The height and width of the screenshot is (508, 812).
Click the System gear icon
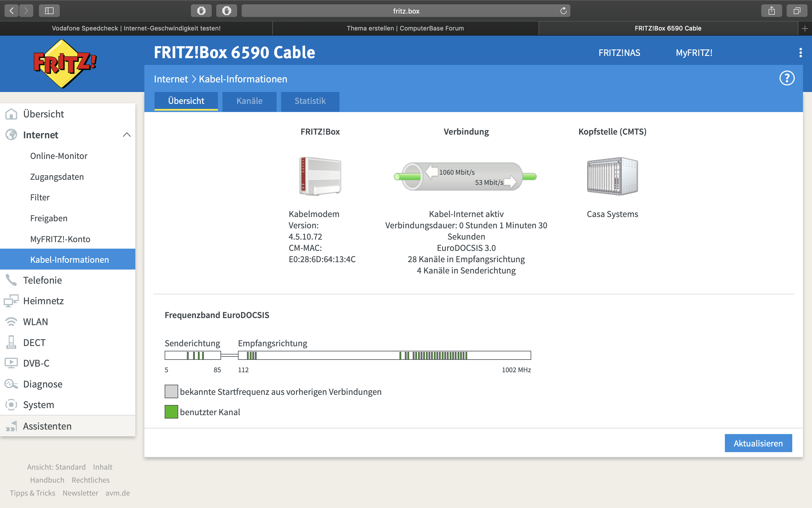[11, 404]
